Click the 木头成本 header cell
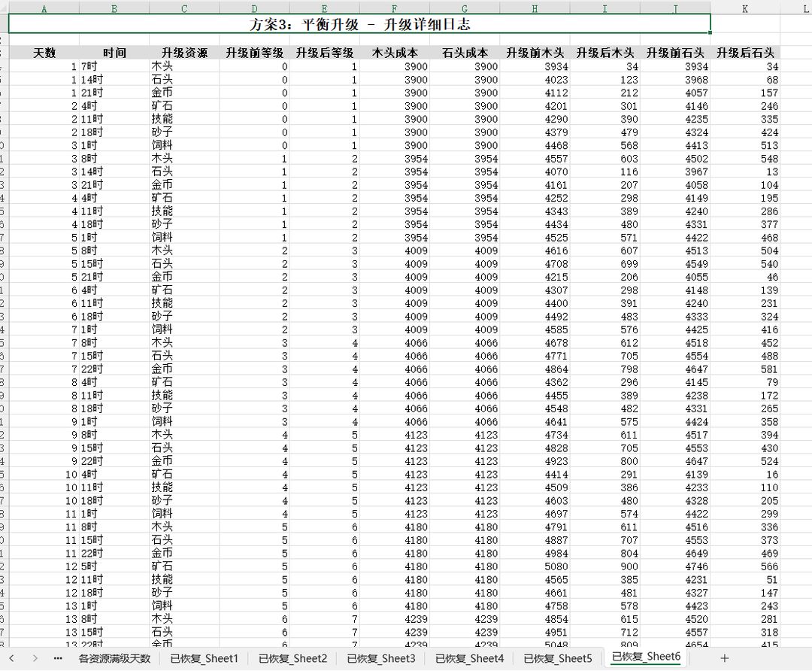812x671 pixels. [x=395, y=53]
